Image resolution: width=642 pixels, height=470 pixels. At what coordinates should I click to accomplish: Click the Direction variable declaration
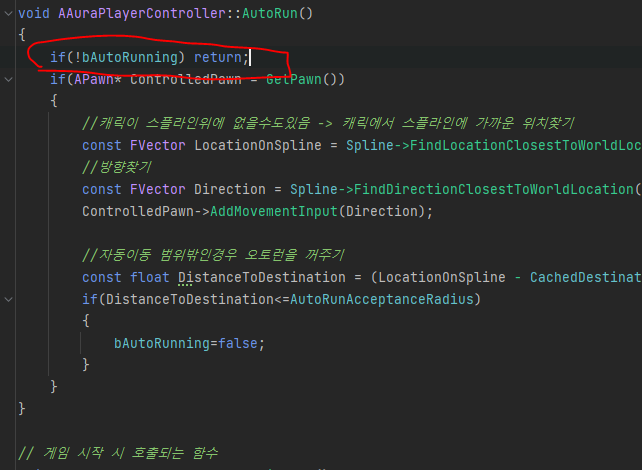[230, 189]
